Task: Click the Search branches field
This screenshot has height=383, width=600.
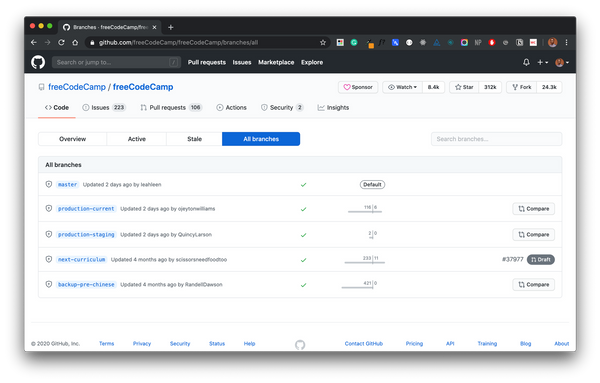Action: click(496, 139)
